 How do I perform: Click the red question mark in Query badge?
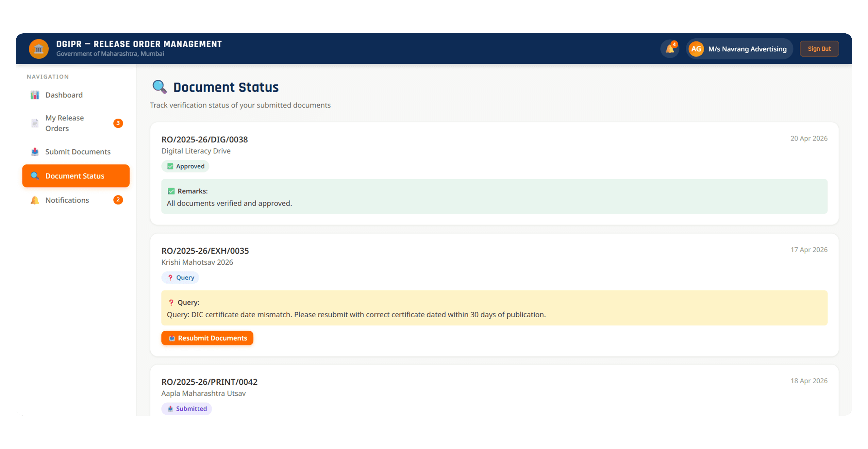170,277
